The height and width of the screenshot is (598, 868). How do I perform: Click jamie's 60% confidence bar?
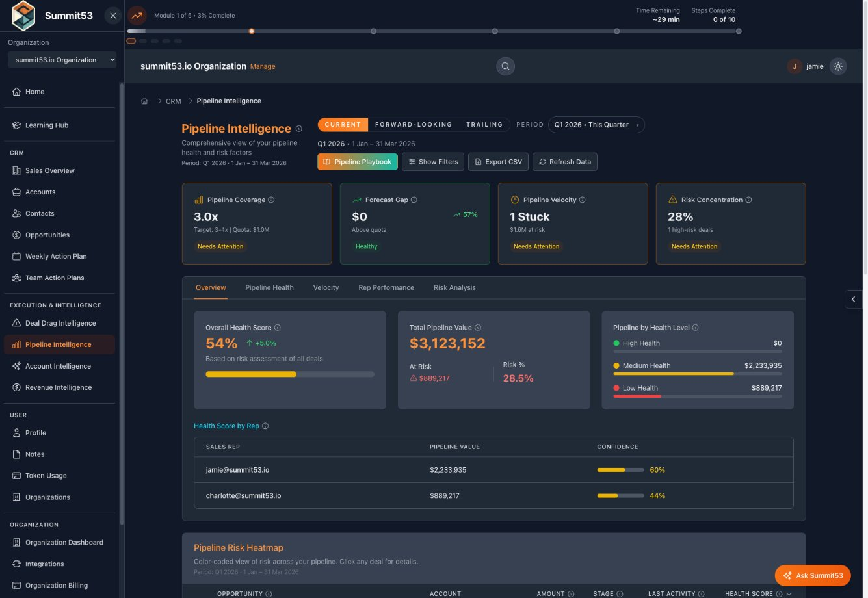[620, 469]
